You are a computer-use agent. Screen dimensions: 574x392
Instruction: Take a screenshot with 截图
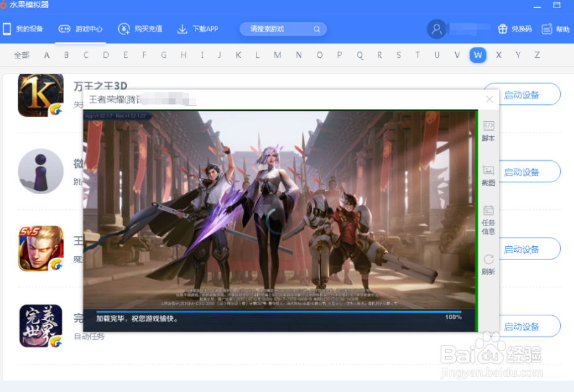point(488,175)
